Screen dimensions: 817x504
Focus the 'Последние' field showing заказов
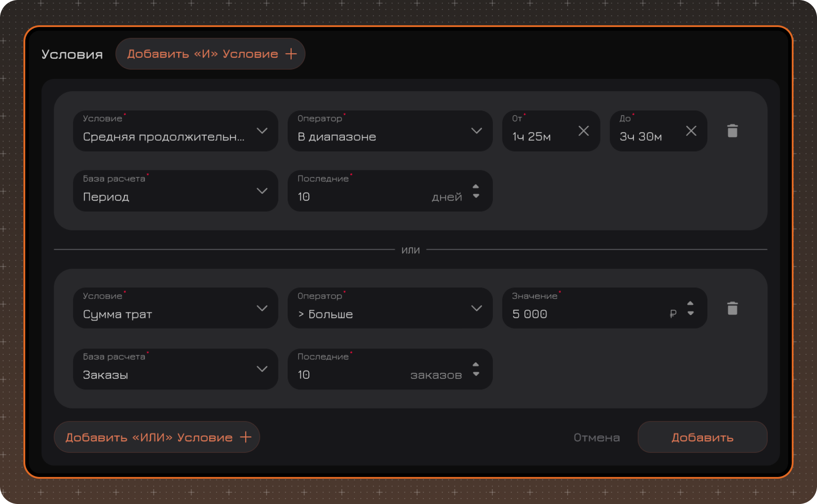click(390, 369)
